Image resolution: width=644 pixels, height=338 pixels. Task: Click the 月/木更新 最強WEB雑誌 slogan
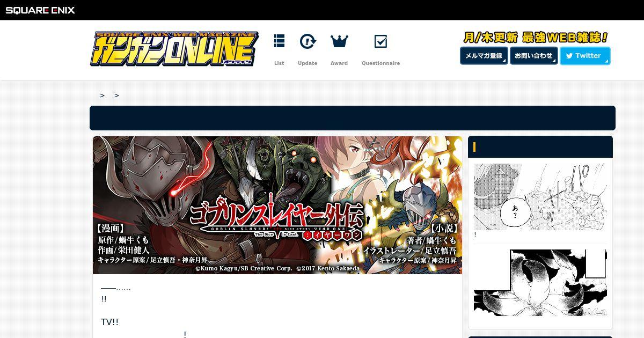pyautogui.click(x=536, y=38)
